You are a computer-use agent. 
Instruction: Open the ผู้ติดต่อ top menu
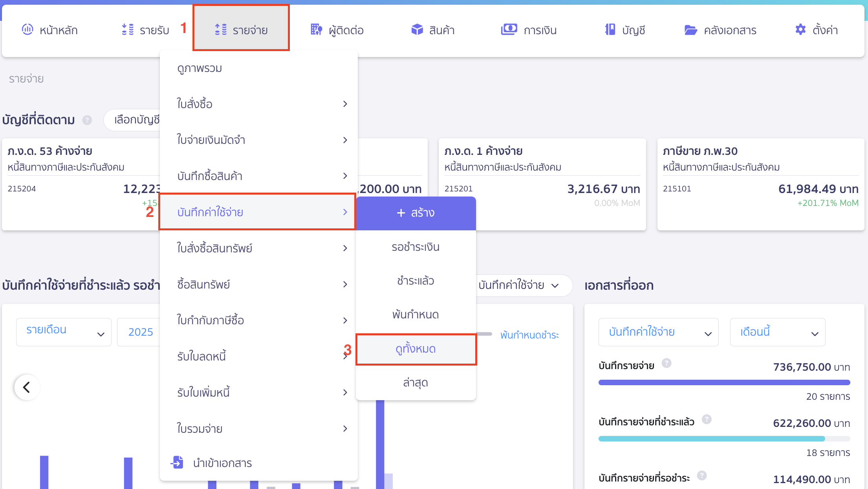[x=337, y=30]
